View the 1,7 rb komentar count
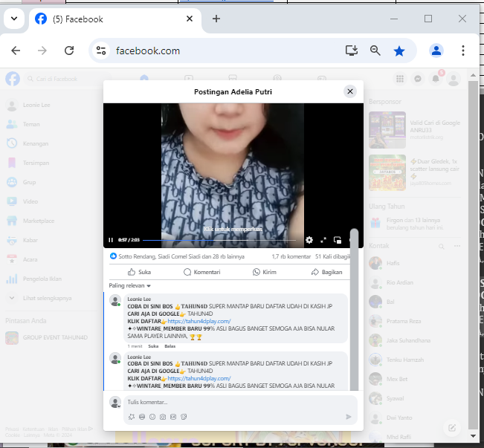The width and height of the screenshot is (484, 448). 291,256
